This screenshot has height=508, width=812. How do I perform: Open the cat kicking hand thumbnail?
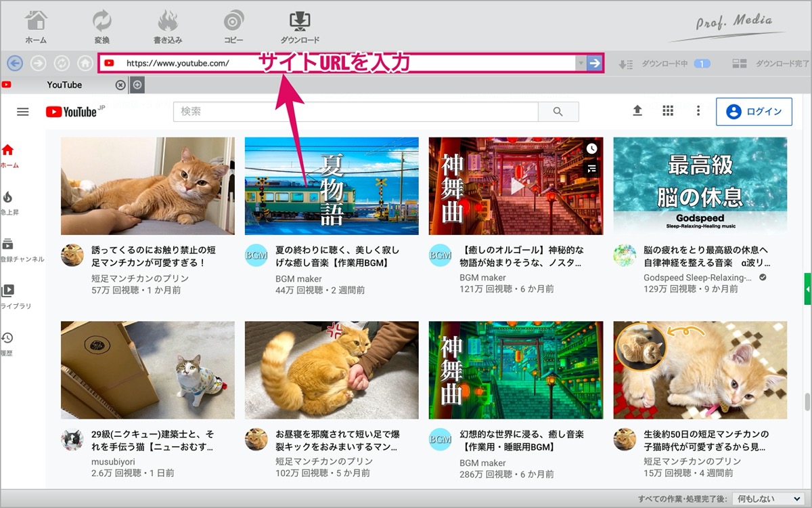point(332,371)
